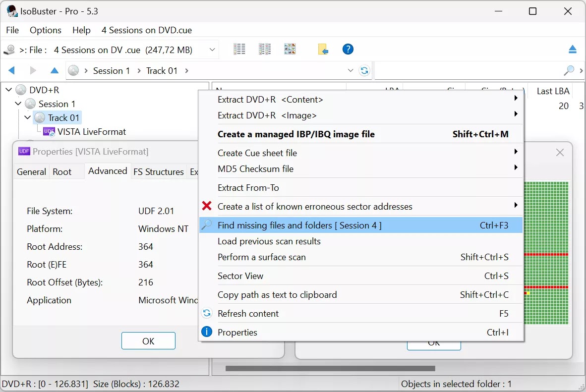Viewport: 586px width, 392px height.
Task: Select the extract folder icon on the toolbar
Action: coord(323,49)
